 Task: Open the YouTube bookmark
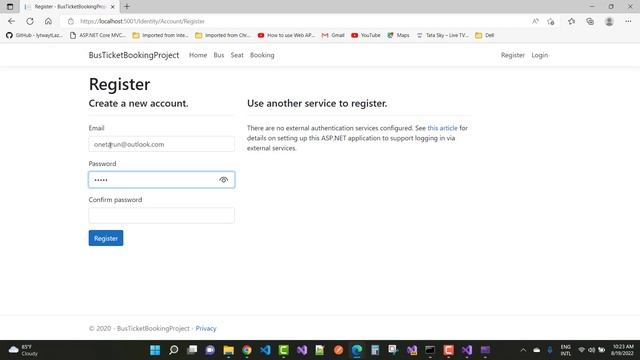[366, 35]
